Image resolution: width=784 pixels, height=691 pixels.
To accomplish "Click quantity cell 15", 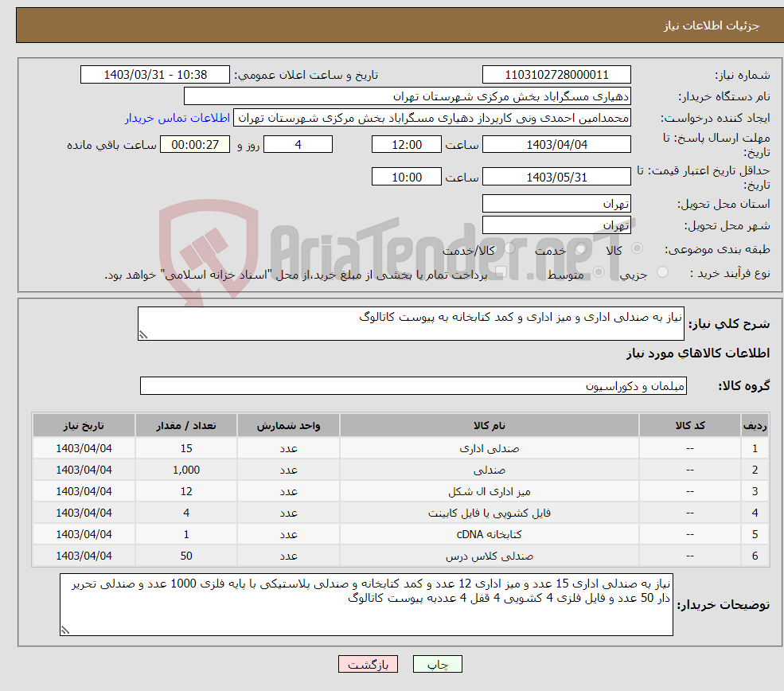I will pos(186,448).
